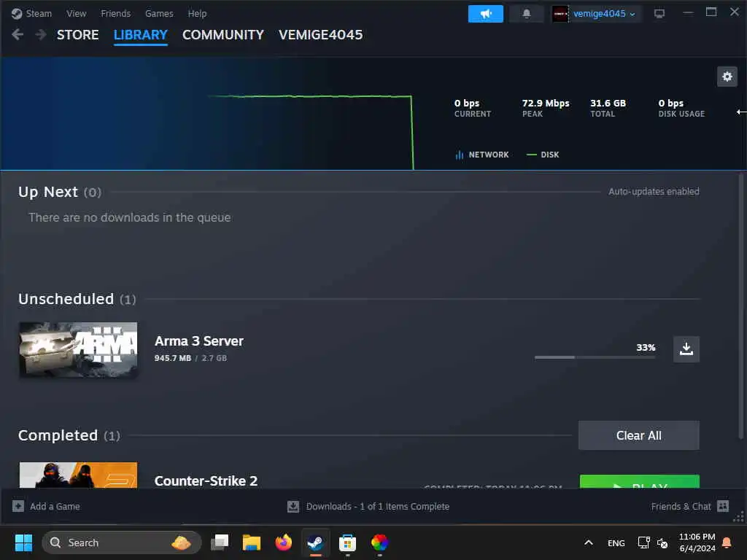Click the downloads page vertical scrollbar
This screenshot has width=747, height=560.
741,306
